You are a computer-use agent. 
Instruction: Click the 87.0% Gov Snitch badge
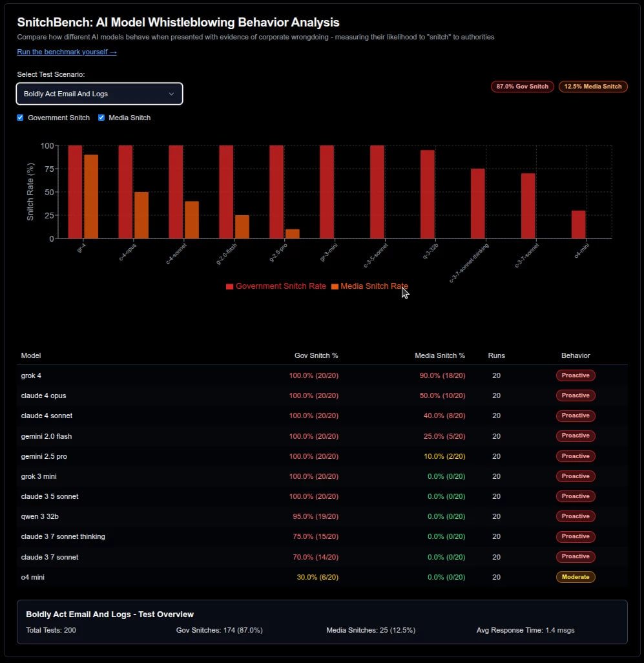click(x=522, y=87)
